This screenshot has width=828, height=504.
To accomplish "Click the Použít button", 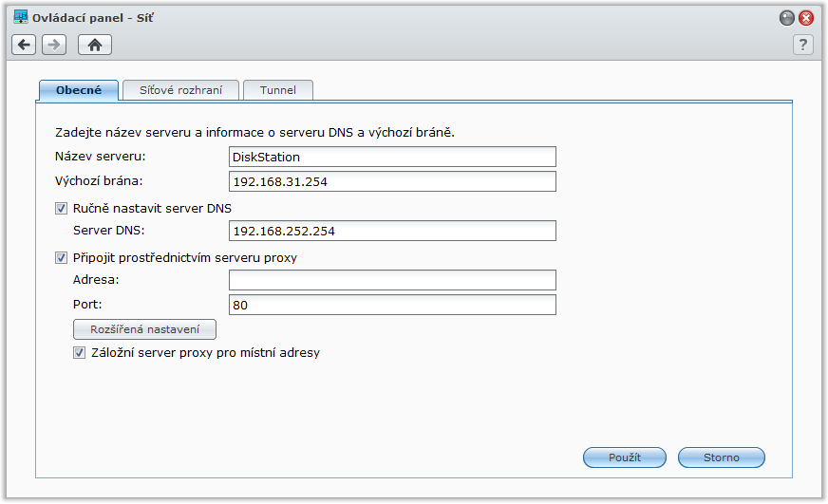I will click(625, 457).
